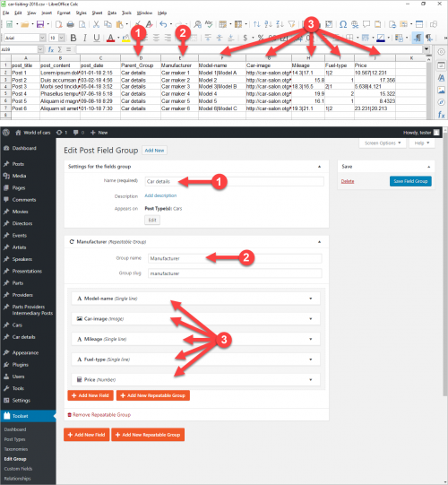Click the Function Wizard fx icon
The image size is (448, 485).
pos(51,49)
